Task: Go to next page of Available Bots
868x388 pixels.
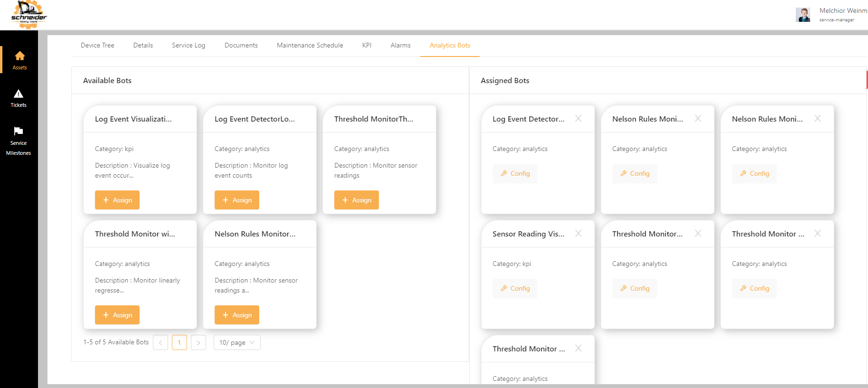Action: 198,342
